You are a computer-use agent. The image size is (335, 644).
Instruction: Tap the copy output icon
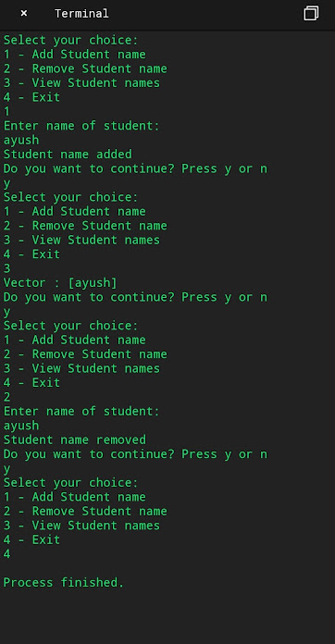click(311, 14)
